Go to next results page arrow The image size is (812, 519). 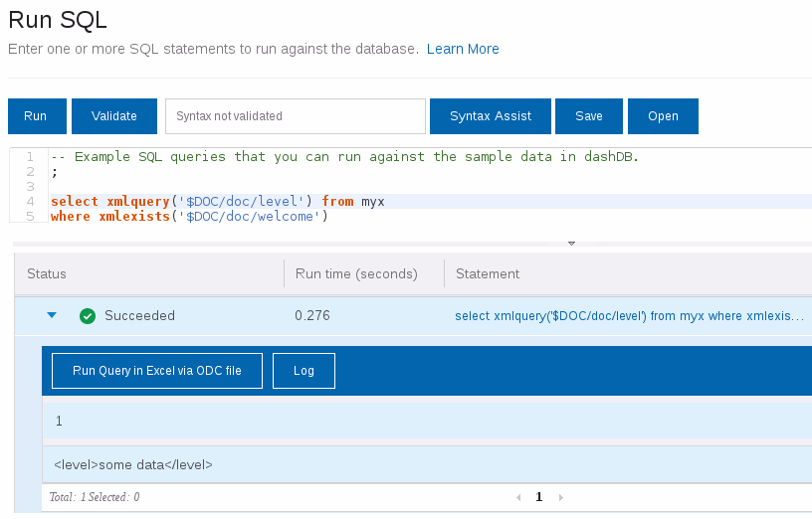pos(561,497)
